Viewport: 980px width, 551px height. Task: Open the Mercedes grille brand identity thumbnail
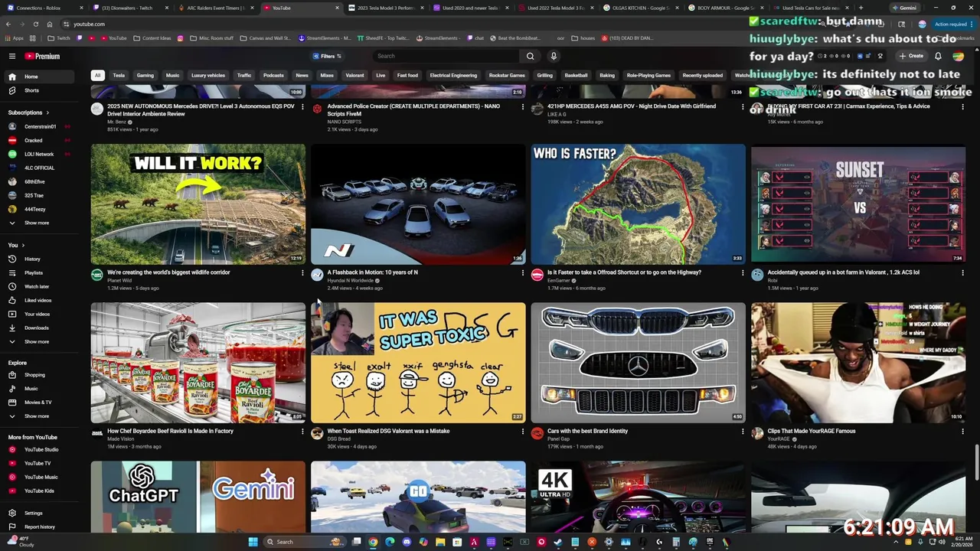tap(638, 363)
